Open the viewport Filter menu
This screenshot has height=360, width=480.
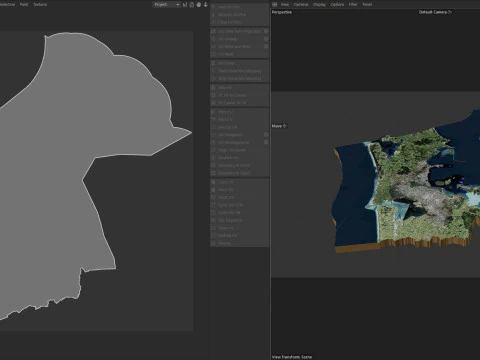pyautogui.click(x=353, y=4)
